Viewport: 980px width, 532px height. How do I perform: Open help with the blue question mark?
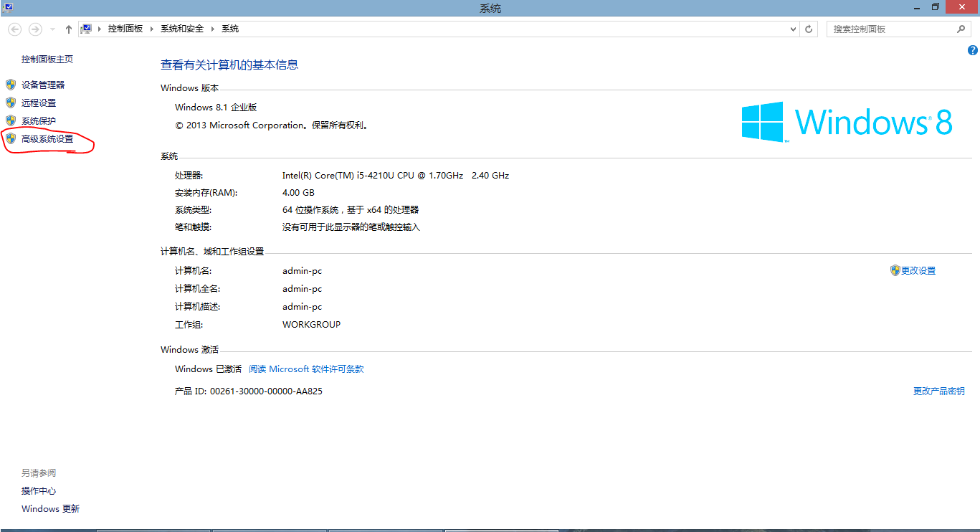tap(973, 50)
